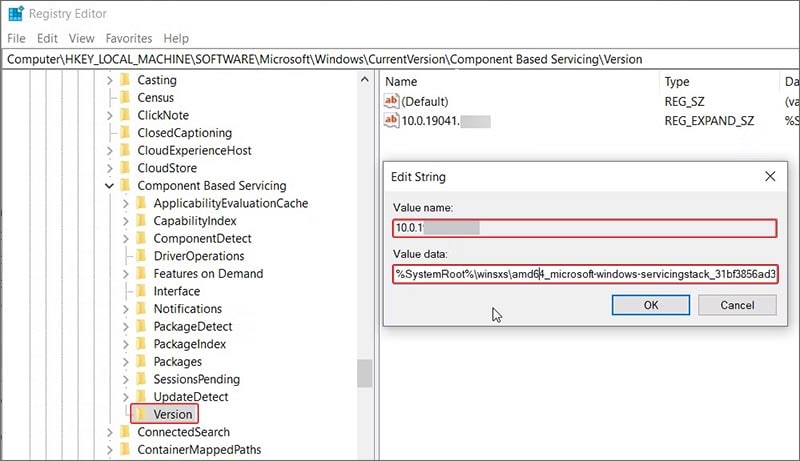Close the Edit String dialog

coord(770,176)
